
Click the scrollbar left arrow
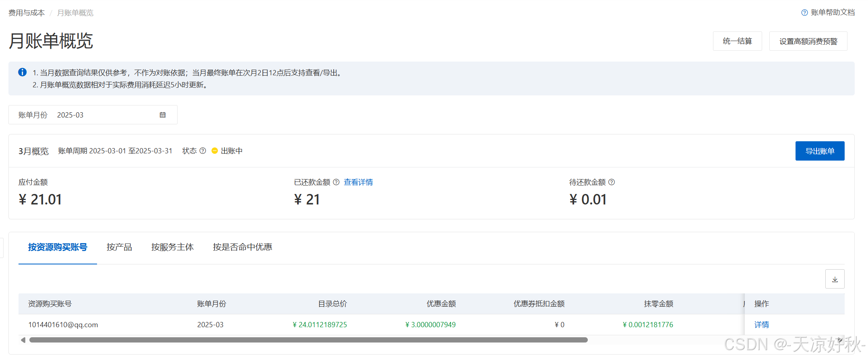click(23, 340)
